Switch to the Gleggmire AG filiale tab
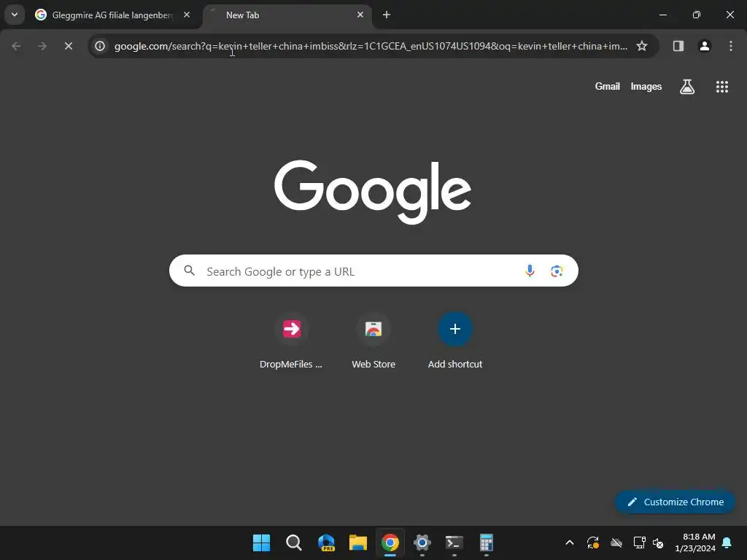Image resolution: width=747 pixels, height=560 pixels. (x=112, y=15)
